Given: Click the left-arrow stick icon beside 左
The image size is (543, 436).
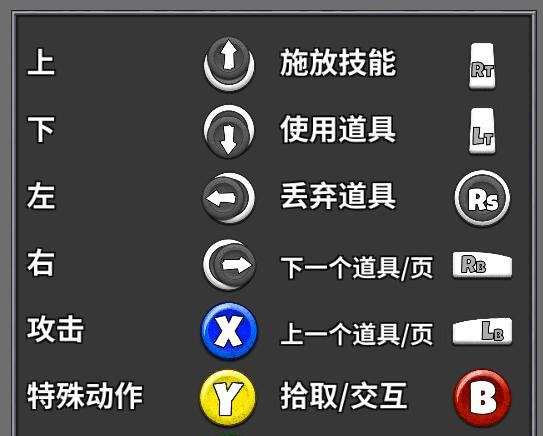Looking at the screenshot, I should tap(229, 198).
